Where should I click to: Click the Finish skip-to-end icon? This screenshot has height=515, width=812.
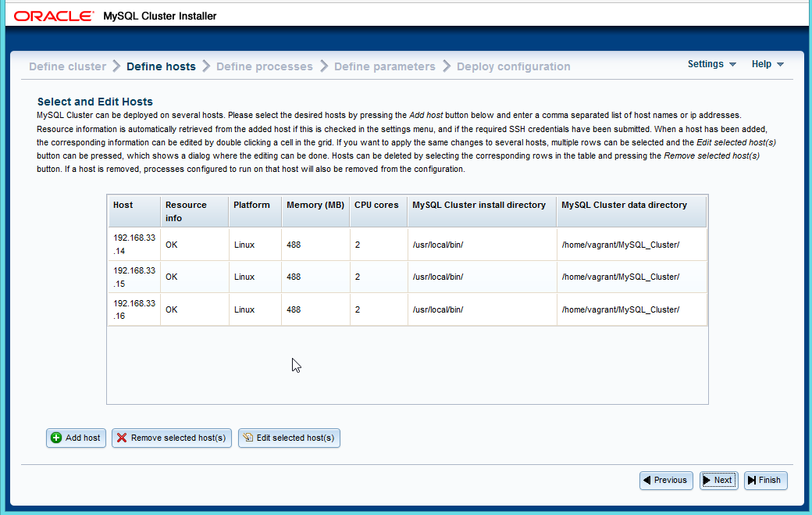[x=752, y=481]
